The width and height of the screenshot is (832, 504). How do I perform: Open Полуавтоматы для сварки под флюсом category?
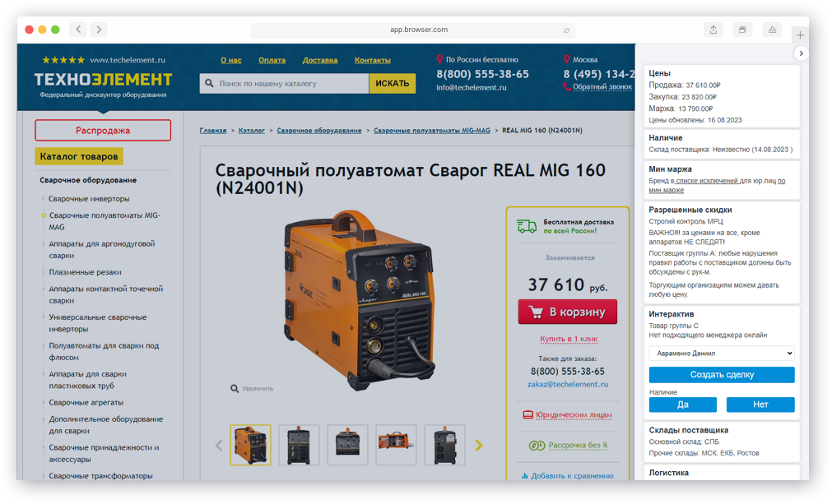click(x=104, y=351)
